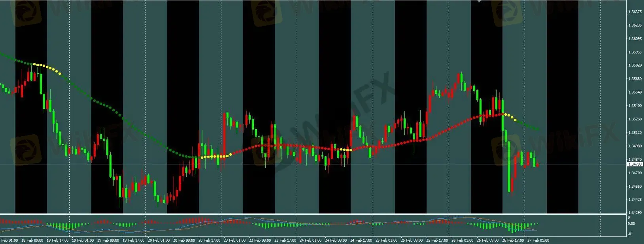Grab the separator between chart and indicator window
The image size is (644, 244).
point(316,214)
